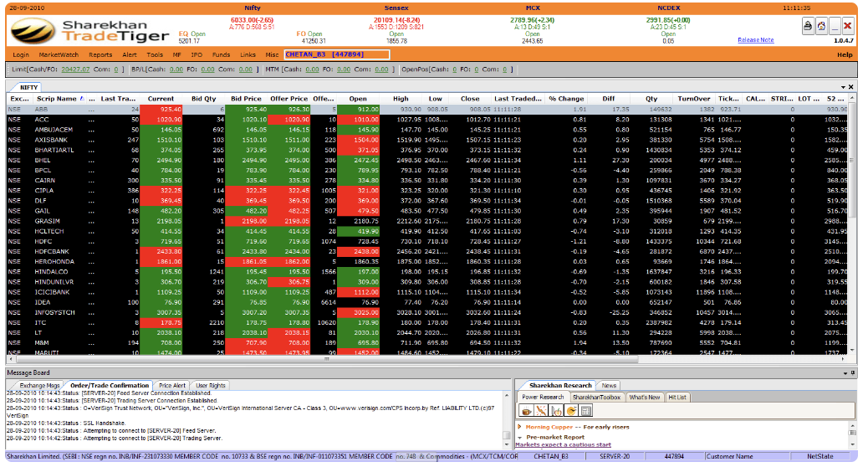Switch to SharekhanToolbox tab
Image resolution: width=868 pixels, height=467 pixels.
click(597, 397)
